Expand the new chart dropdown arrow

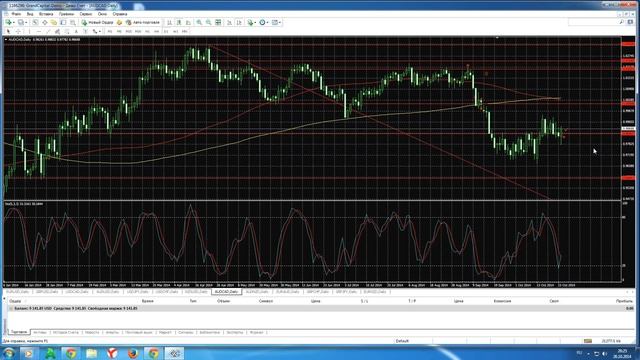click(x=13, y=22)
